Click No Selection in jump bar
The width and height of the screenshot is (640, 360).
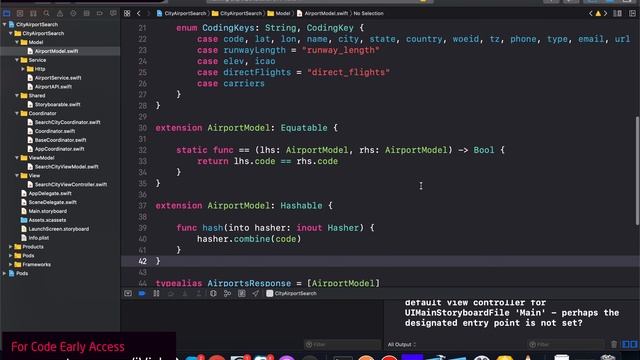[369, 13]
